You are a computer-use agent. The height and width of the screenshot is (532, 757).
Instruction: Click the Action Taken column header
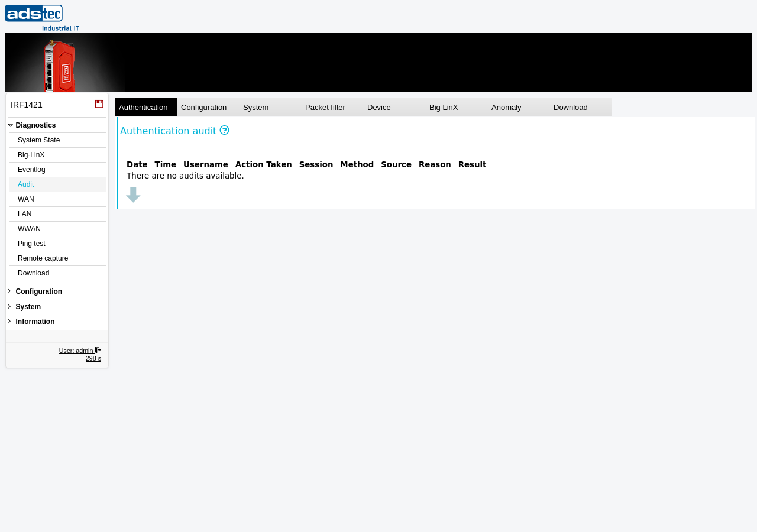click(x=263, y=164)
